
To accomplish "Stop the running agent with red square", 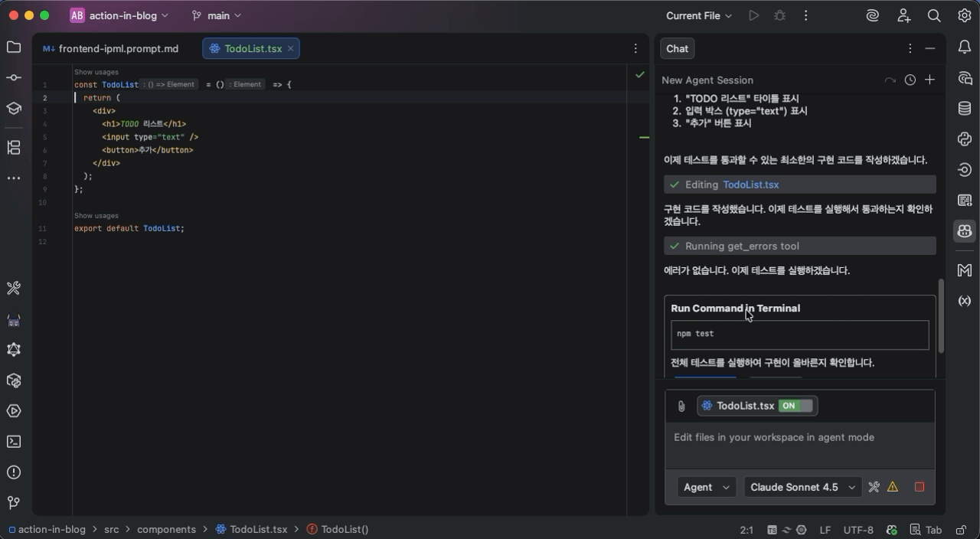I will [920, 487].
